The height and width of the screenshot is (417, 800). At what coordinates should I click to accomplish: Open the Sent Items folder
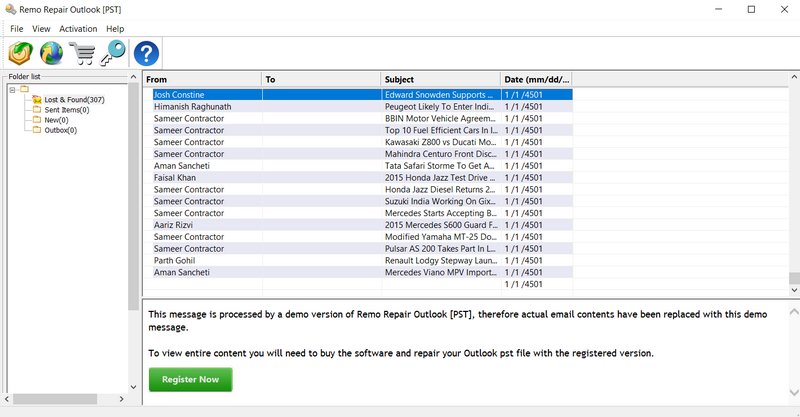66,110
